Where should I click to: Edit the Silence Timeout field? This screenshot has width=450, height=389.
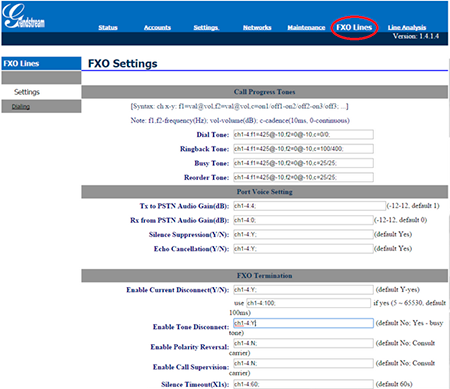point(303,384)
